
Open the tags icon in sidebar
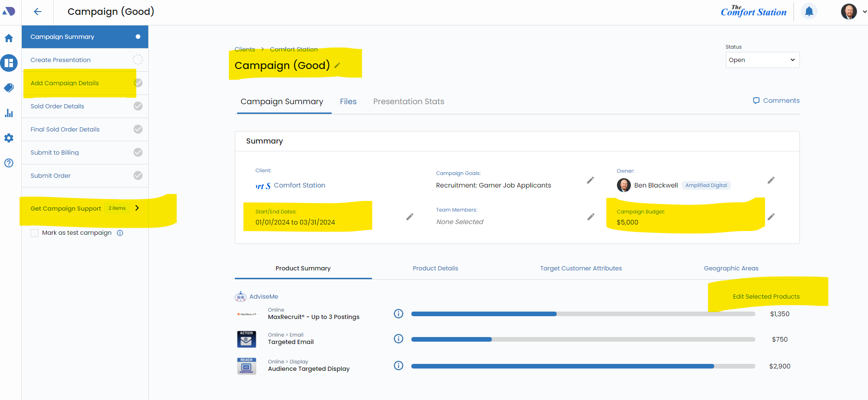(9, 88)
